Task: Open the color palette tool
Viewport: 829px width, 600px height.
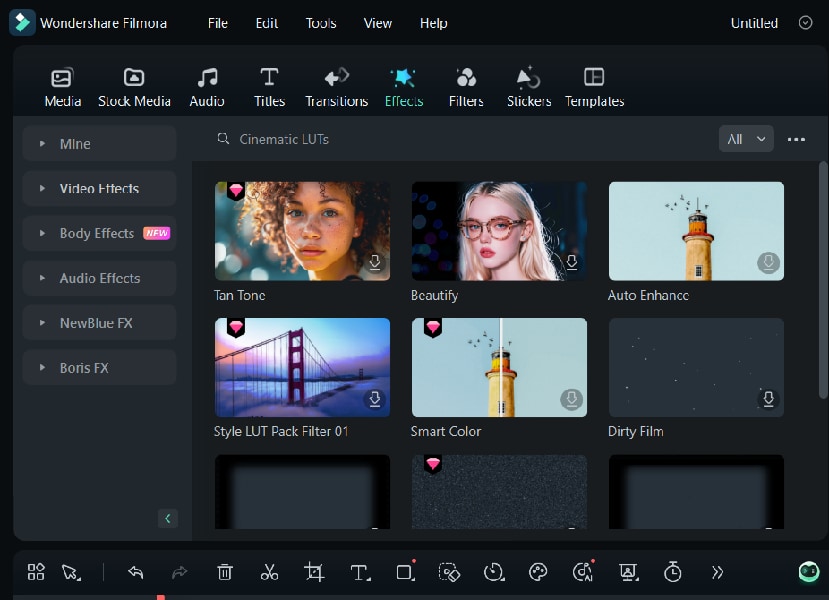Action: (x=538, y=571)
